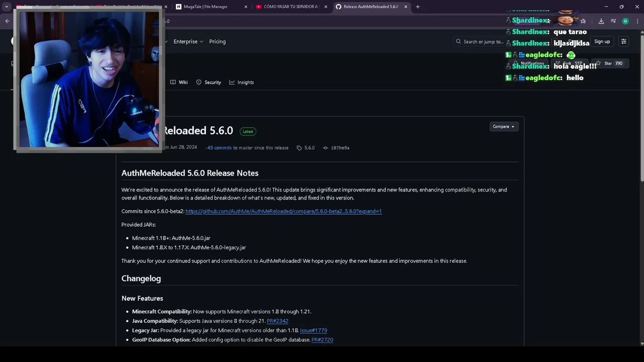Open the green N profile avatar
Image resolution: width=644 pixels, height=362 pixels.
(625, 21)
